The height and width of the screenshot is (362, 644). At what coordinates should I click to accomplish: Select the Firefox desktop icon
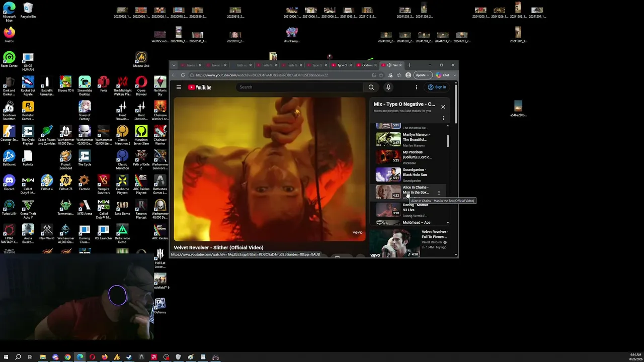[x=9, y=35]
